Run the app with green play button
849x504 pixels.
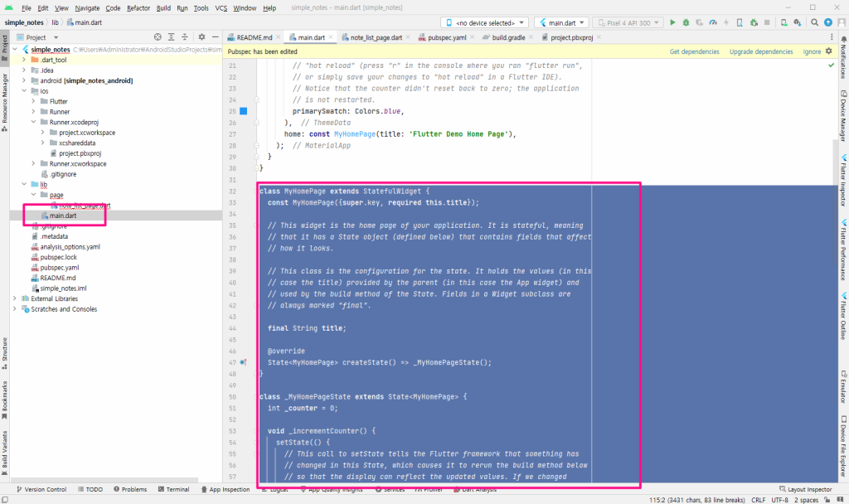pyautogui.click(x=672, y=22)
